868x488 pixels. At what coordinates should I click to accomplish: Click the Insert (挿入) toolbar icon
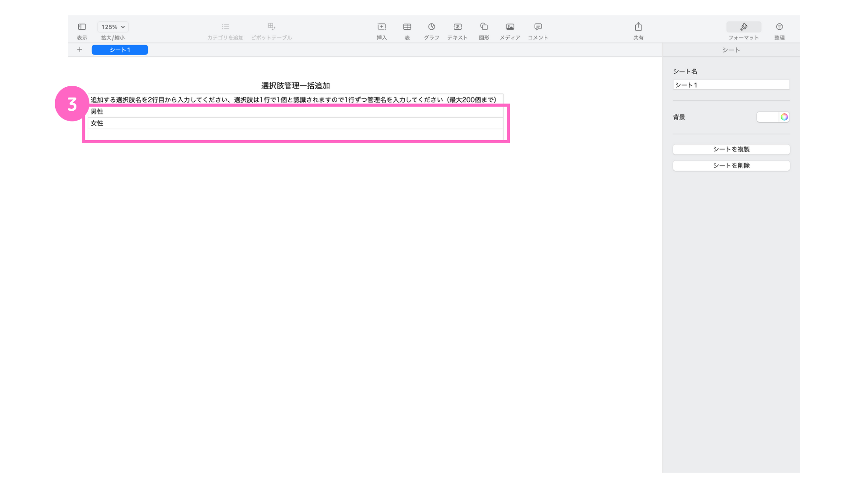pyautogui.click(x=382, y=27)
